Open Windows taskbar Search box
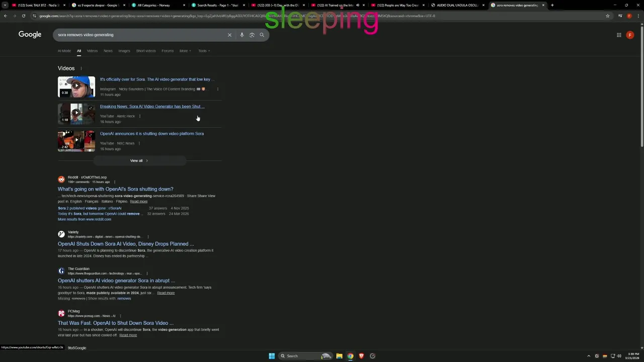This screenshot has height=362, width=644. click(x=306, y=356)
